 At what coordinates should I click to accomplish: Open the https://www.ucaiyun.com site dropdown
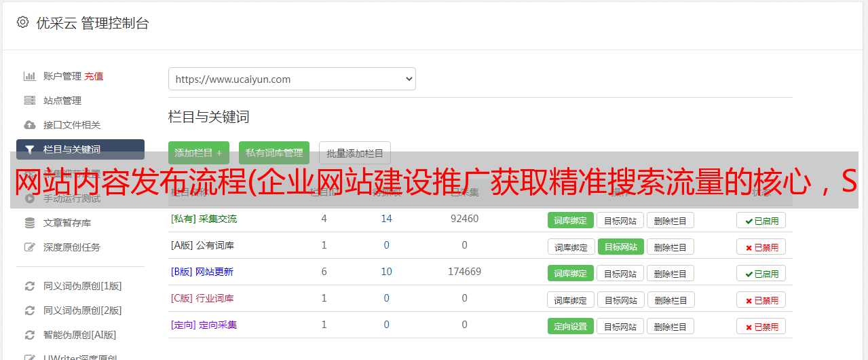click(x=292, y=79)
